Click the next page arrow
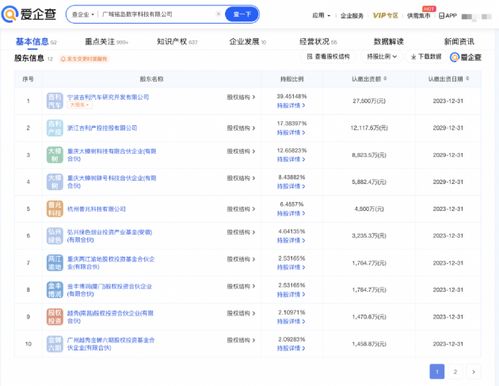Screen dimensions: 499x386 (474, 372)
